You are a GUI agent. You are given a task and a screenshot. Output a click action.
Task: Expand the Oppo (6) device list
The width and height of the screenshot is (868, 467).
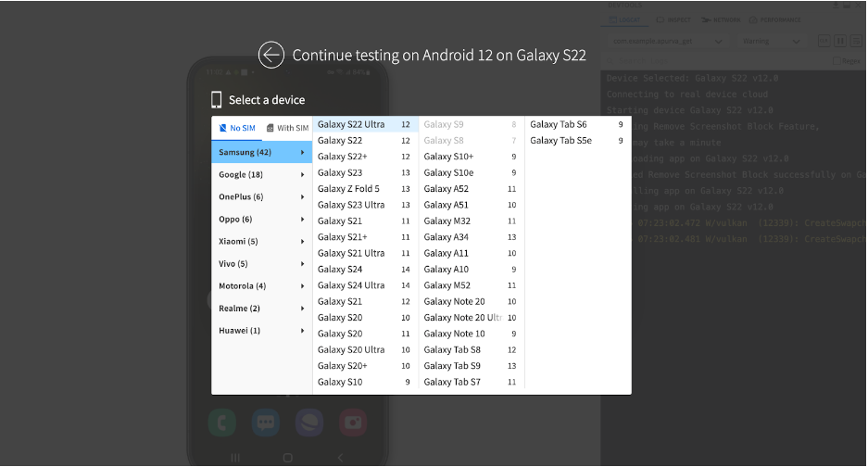tap(262, 219)
